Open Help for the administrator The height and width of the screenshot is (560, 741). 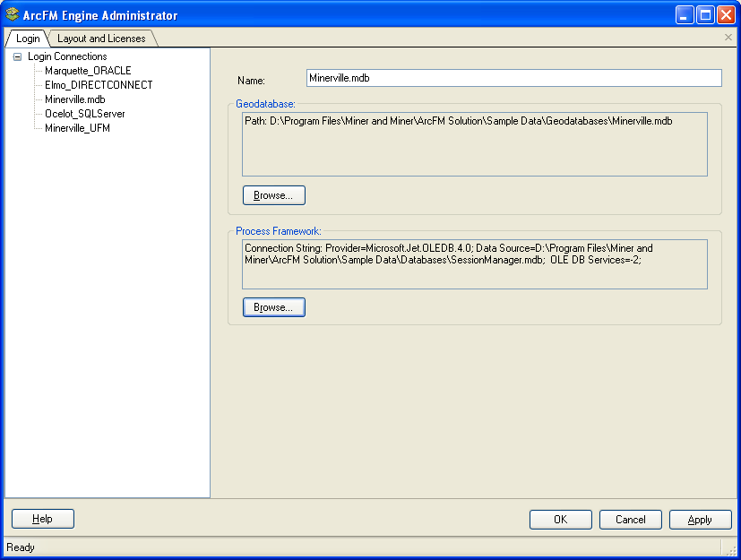(42, 519)
